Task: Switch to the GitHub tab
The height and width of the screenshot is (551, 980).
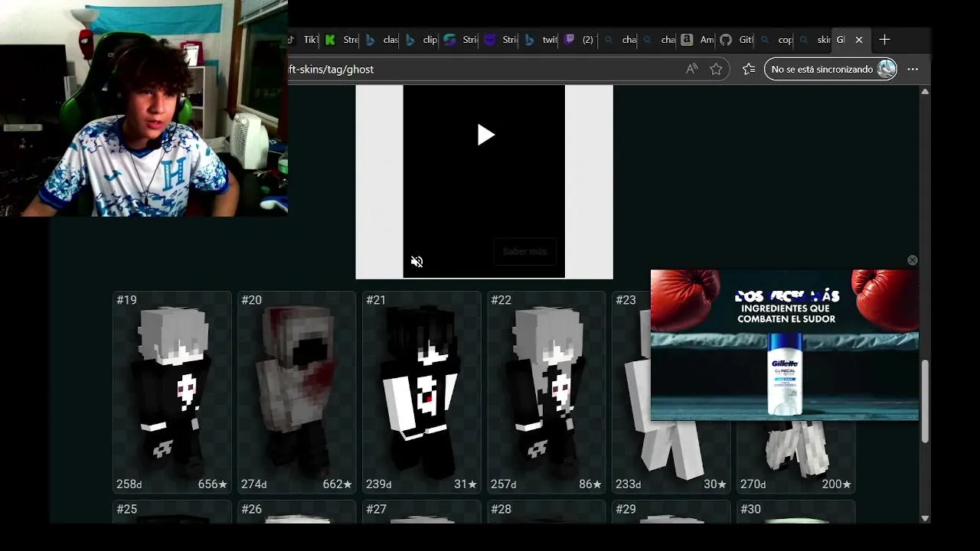Action: [737, 40]
